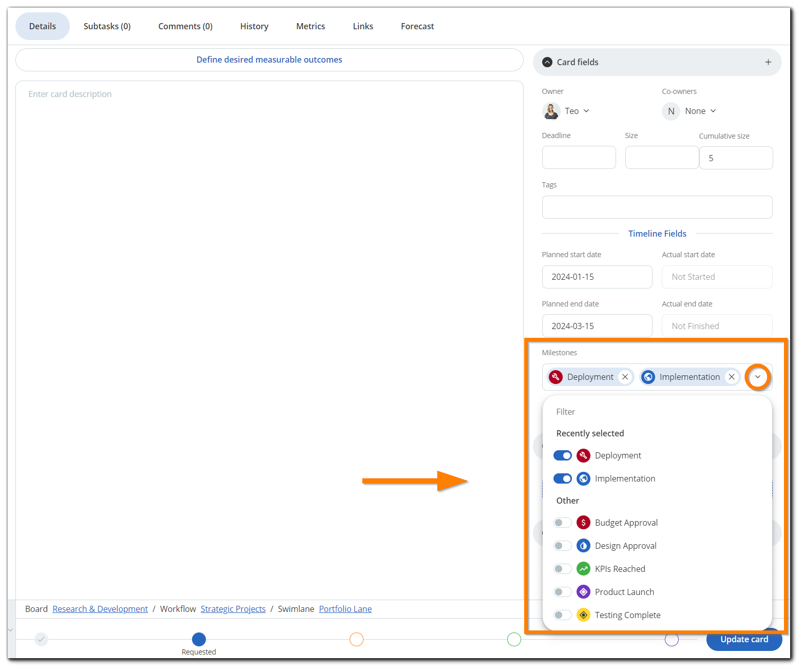The image size is (804, 672).
Task: Click the KPIs Reached chart icon
Action: point(583,569)
